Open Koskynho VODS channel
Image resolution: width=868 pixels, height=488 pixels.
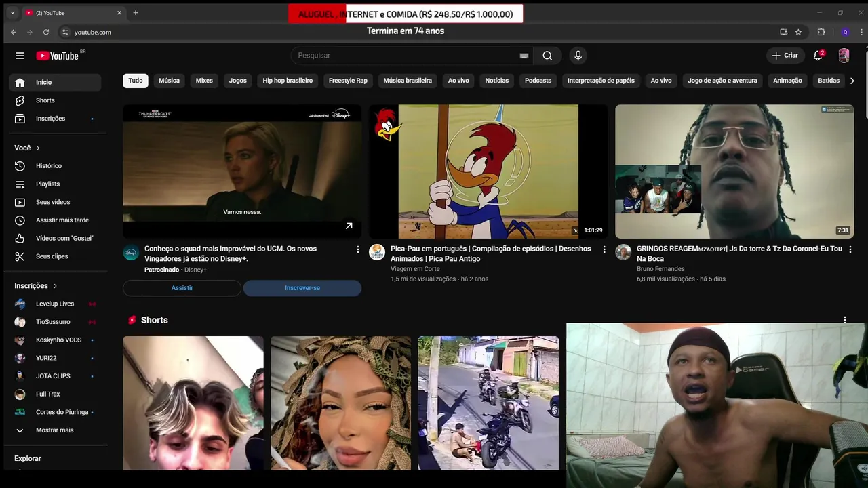(55, 340)
